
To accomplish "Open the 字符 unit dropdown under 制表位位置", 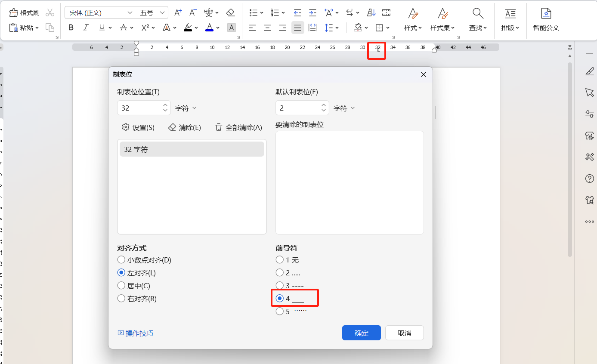I will click(x=185, y=108).
